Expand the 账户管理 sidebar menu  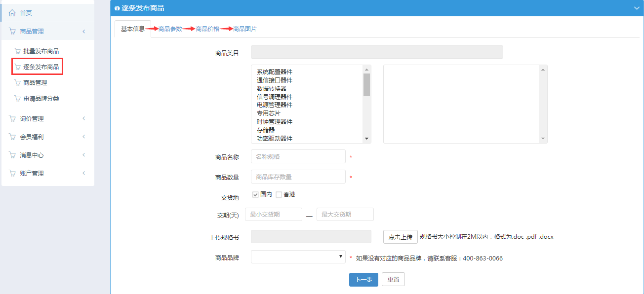click(x=84, y=173)
